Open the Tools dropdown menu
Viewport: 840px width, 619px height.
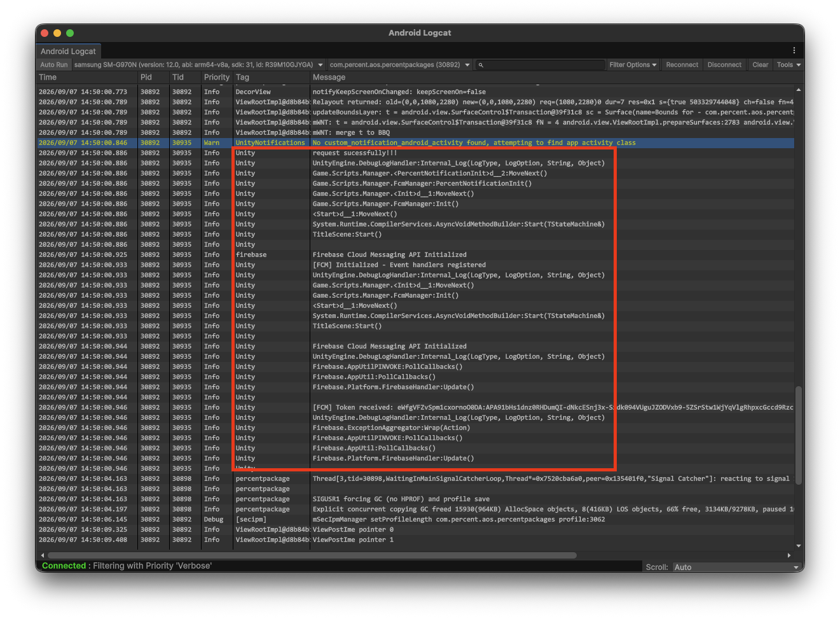788,65
